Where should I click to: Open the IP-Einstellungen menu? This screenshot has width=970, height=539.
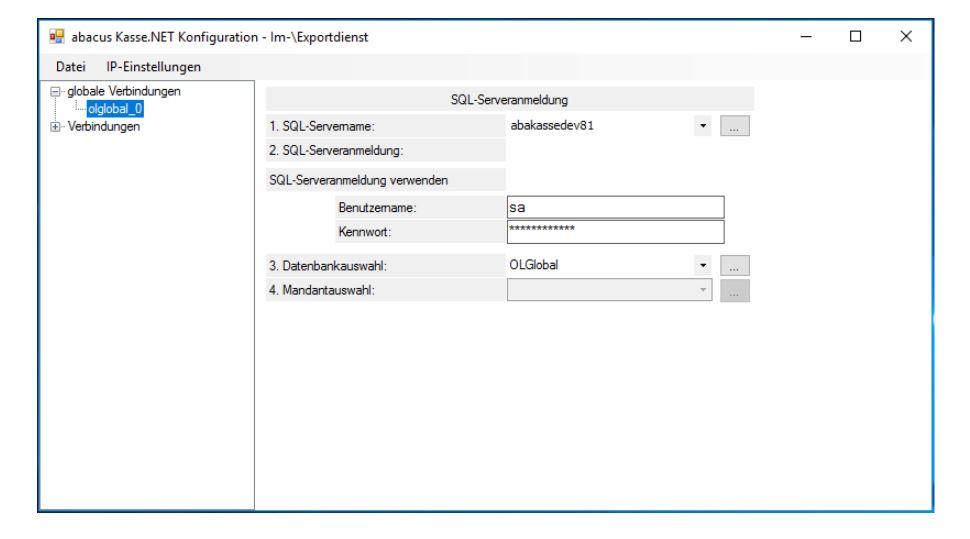[x=153, y=67]
